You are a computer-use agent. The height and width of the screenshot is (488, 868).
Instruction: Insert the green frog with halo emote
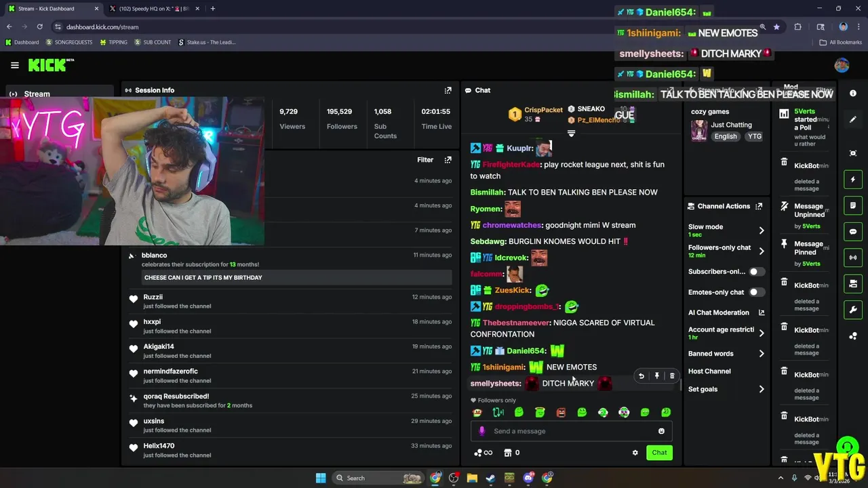(540, 412)
